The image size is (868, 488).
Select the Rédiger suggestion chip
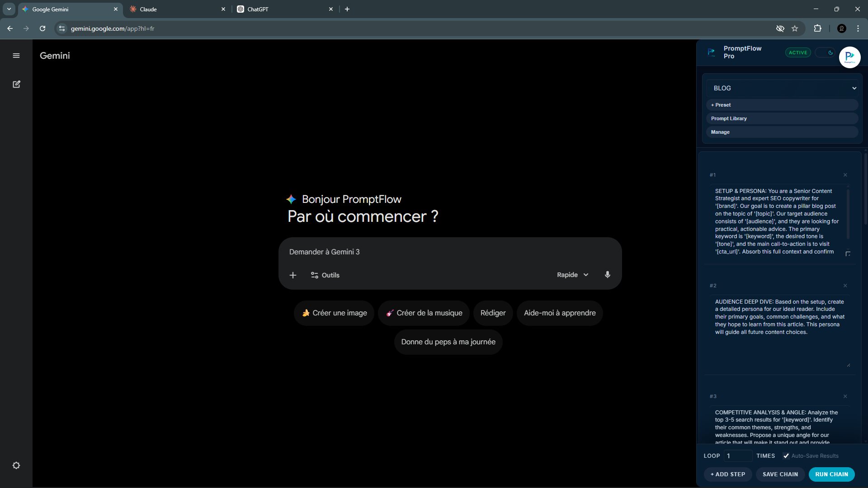tap(493, 313)
